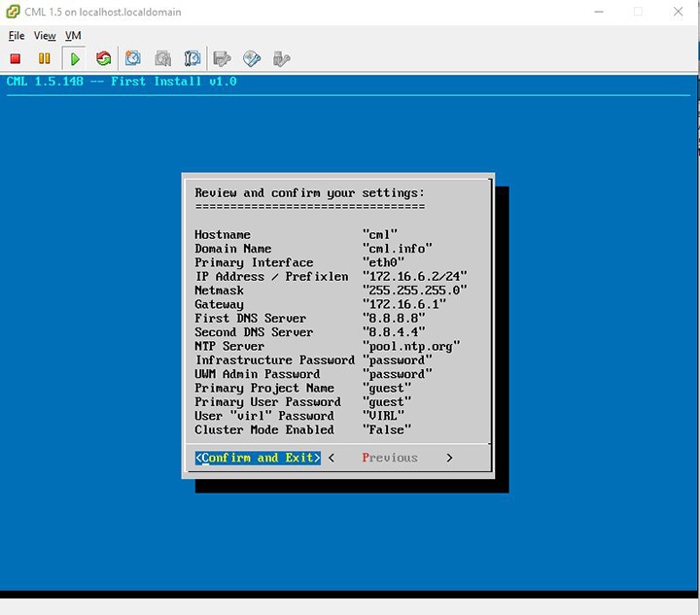Click the Infrastructure Password value

(x=398, y=359)
